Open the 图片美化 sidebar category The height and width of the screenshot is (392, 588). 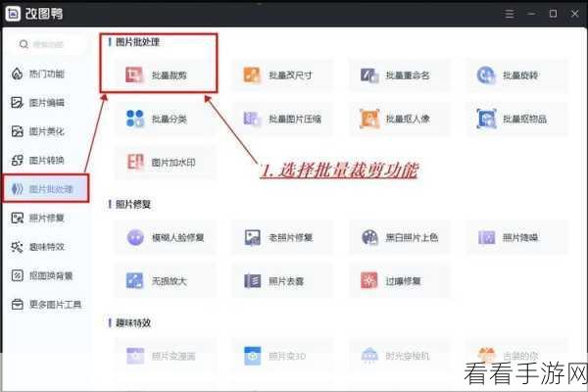pyautogui.click(x=46, y=131)
